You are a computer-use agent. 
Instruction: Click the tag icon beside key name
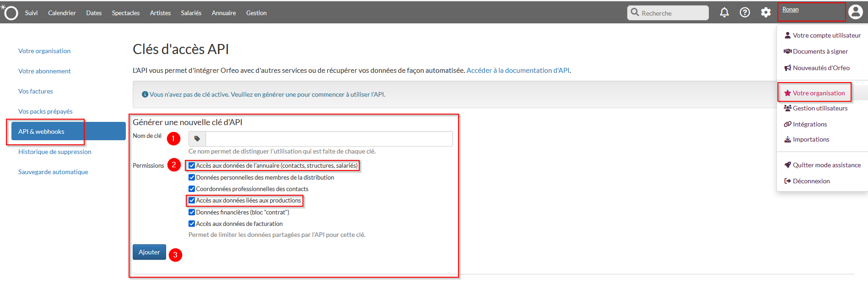pos(197,139)
